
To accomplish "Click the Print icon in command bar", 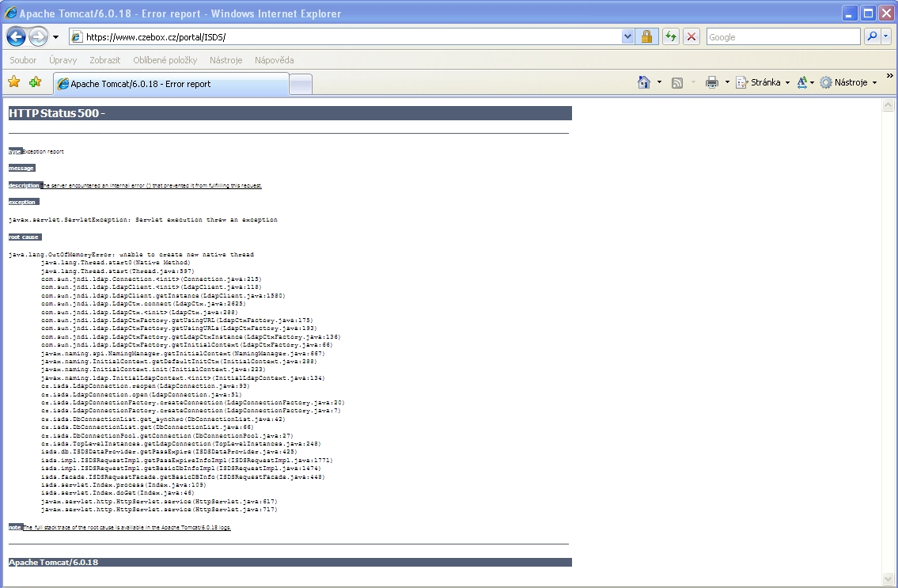I will tap(711, 82).
